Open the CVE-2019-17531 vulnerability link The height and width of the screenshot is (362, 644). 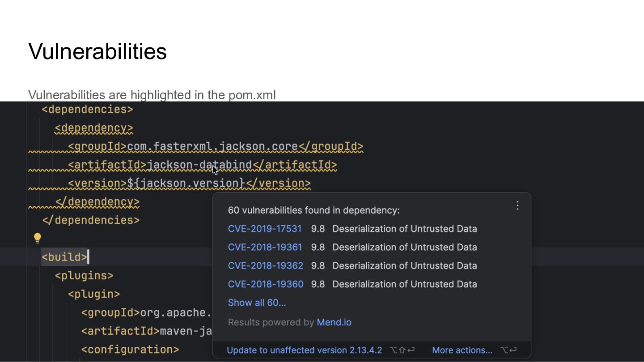(x=265, y=229)
